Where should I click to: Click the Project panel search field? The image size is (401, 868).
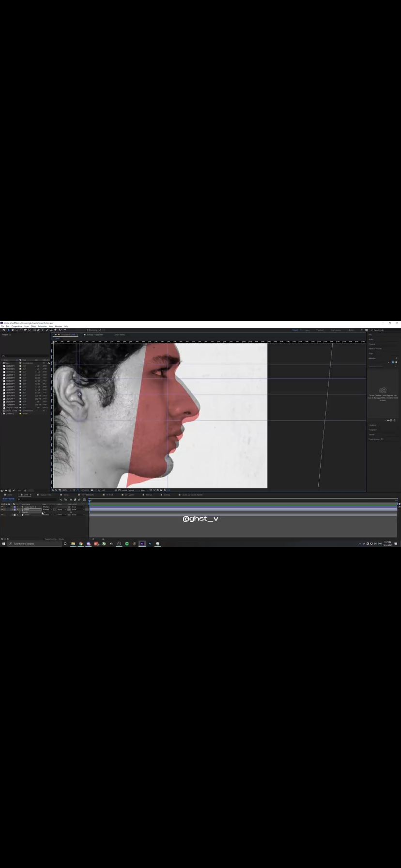pos(25,356)
